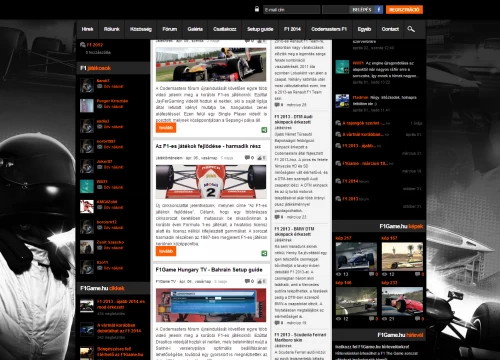Click the forum icon beside F1 2012
The width and height of the screenshot is (500, 360).
click(x=83, y=45)
